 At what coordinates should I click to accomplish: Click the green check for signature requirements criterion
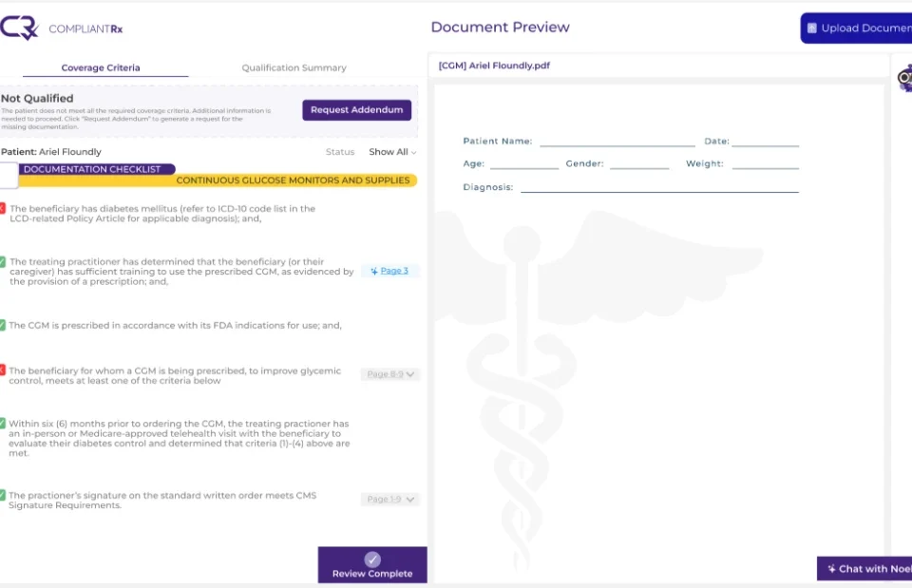(3, 496)
